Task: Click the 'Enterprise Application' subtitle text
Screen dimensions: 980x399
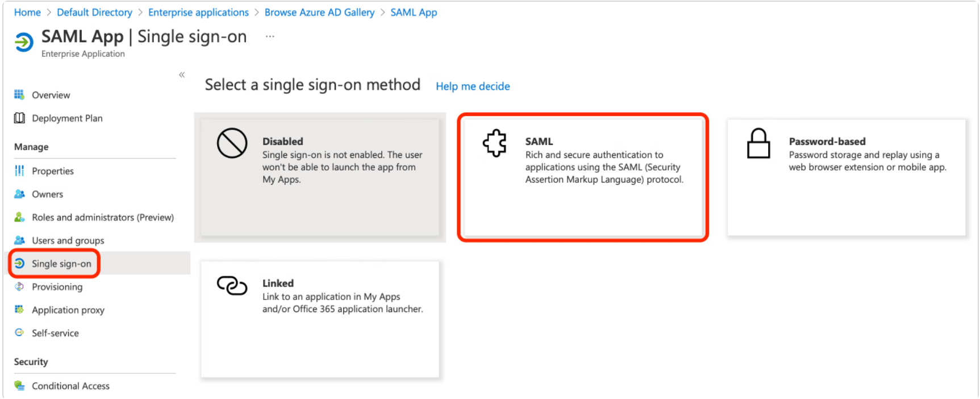Action: click(83, 54)
